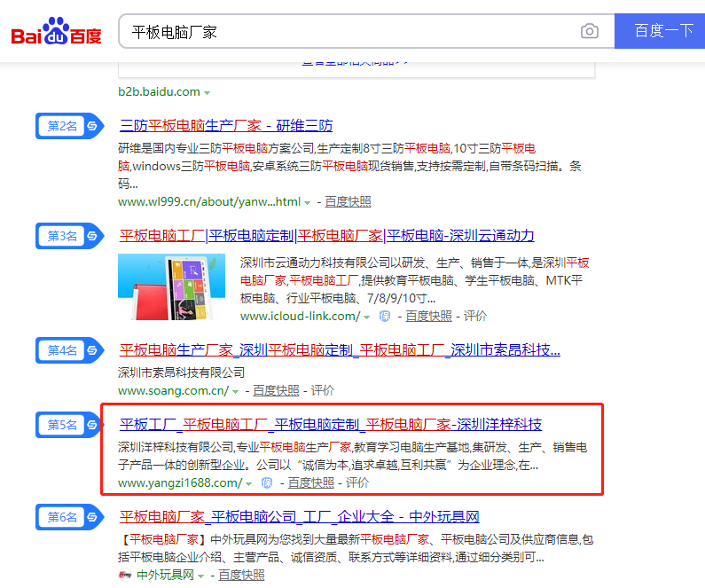This screenshot has height=588, width=705.
Task: Open 百度快照 for the yangzi1688.com result
Action: pyautogui.click(x=311, y=482)
